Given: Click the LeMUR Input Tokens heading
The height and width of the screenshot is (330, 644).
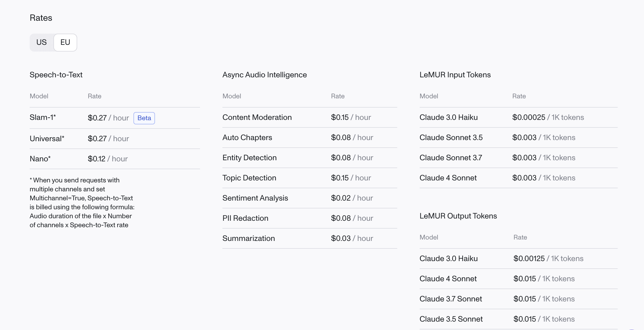Looking at the screenshot, I should (455, 75).
